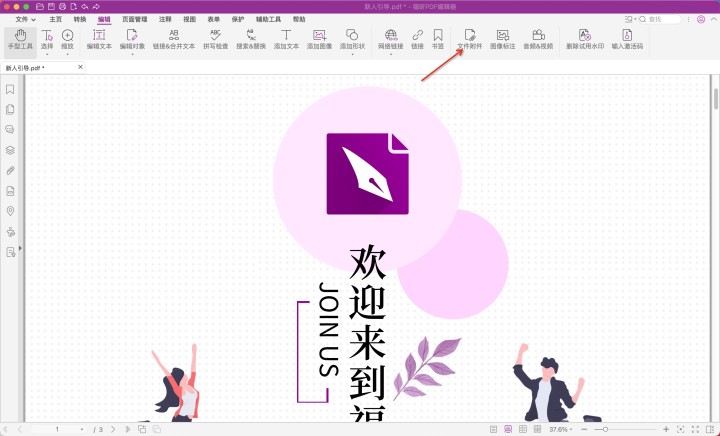Click the 编辑文本 edit text tool
Viewport: 720px width, 436px height.
pos(99,39)
